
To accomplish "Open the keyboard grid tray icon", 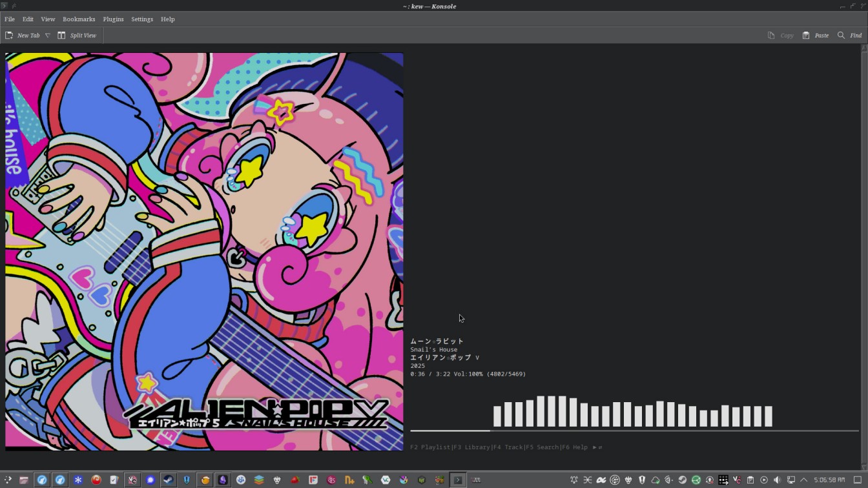I will 723,480.
